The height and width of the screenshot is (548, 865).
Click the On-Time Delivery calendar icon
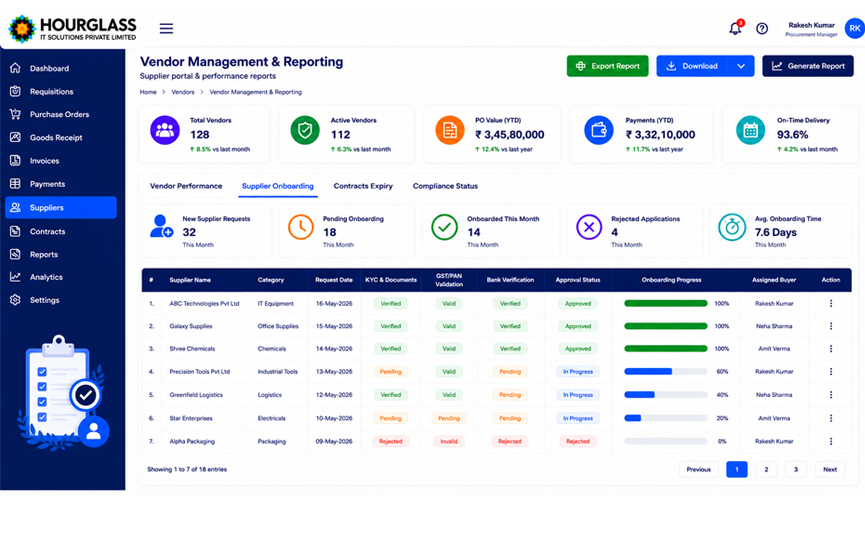click(750, 130)
